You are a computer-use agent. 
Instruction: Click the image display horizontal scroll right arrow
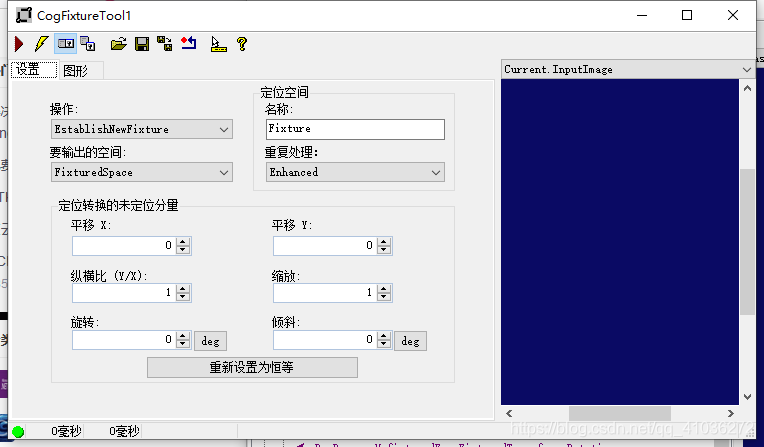(x=730, y=413)
